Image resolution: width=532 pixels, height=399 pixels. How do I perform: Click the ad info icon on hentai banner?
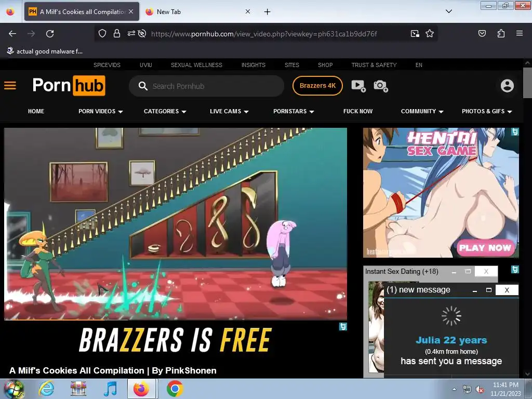pyautogui.click(x=515, y=131)
